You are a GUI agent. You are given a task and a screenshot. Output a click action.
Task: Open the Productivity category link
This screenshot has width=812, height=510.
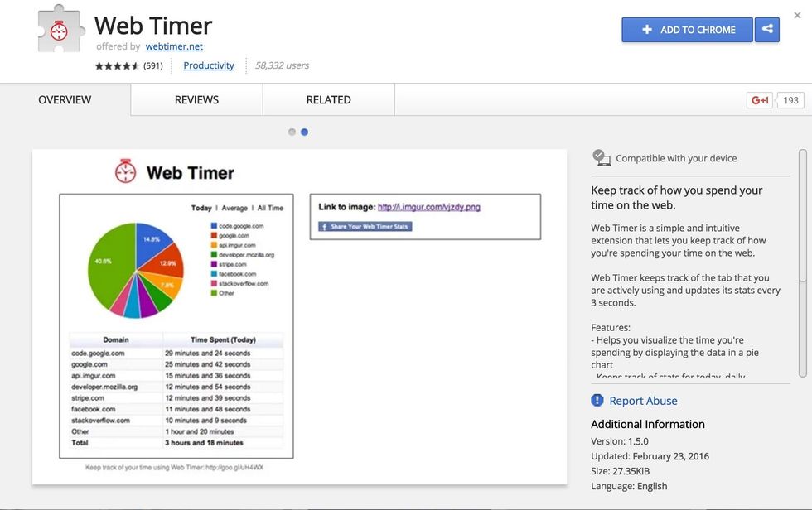tap(209, 65)
